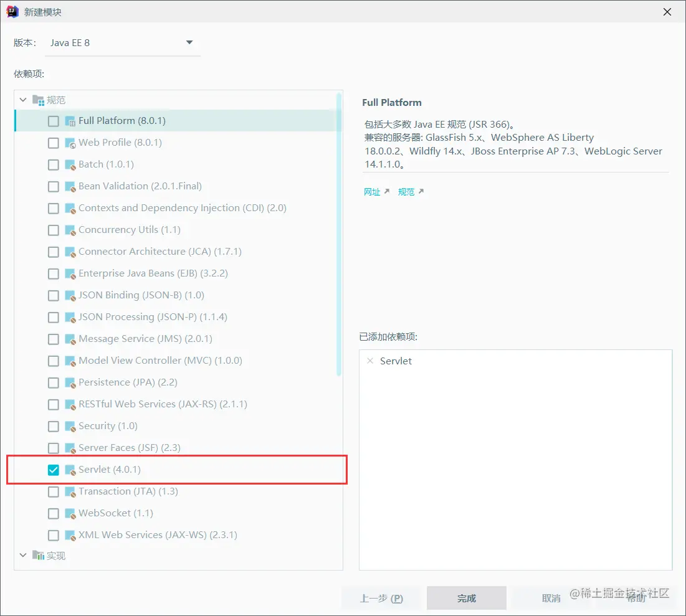
Task: Check the Concurrency Utils (1.1) checkbox
Action: (54, 230)
